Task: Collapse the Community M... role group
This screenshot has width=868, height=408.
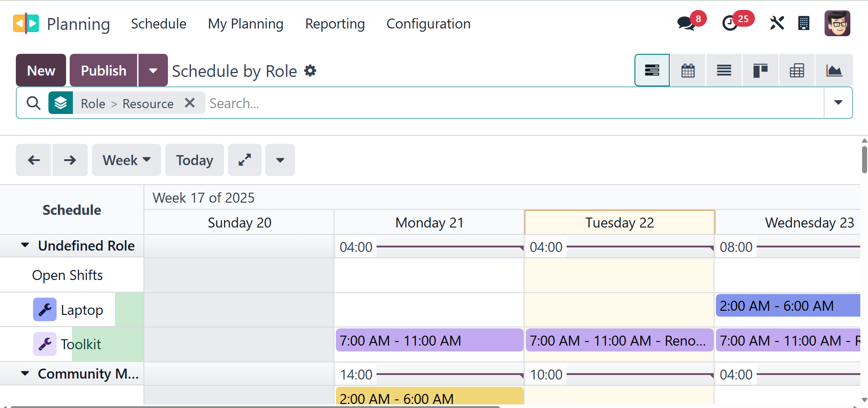Action: (25, 374)
